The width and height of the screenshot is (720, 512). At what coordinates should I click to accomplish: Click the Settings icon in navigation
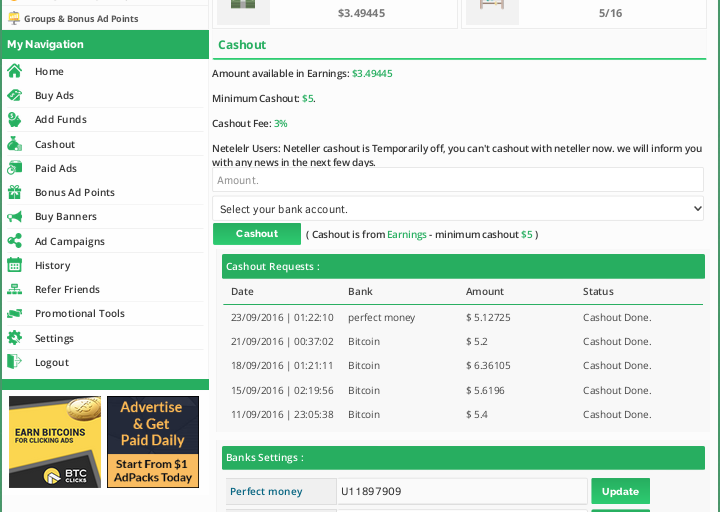coord(14,338)
